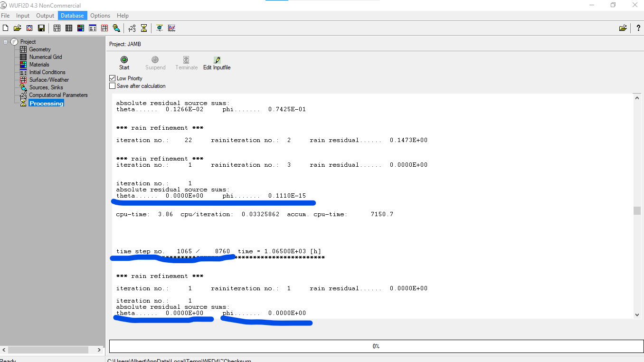The width and height of the screenshot is (644, 362).
Task: Click the Edit Inputfile button
Action: 217,63
